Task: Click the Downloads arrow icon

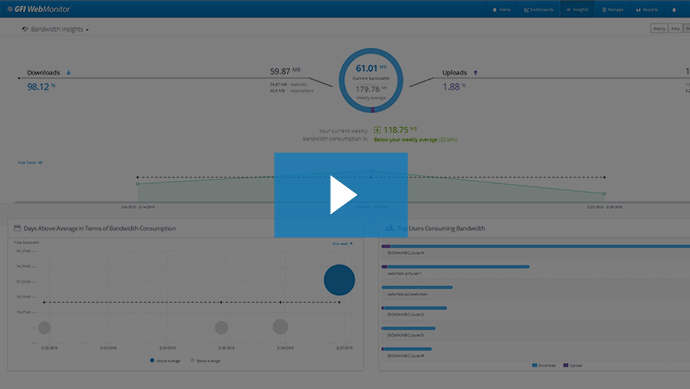Action: (x=68, y=73)
